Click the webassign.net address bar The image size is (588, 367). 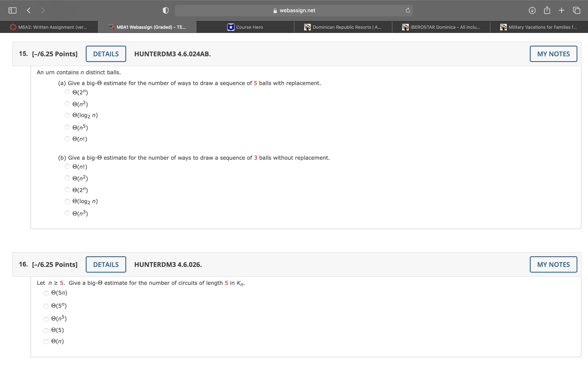tap(294, 10)
